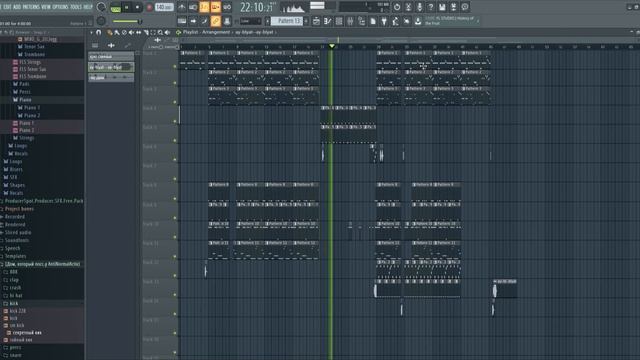Toggle loop recording icon
This screenshot has height=360, width=640.
tap(227, 7)
